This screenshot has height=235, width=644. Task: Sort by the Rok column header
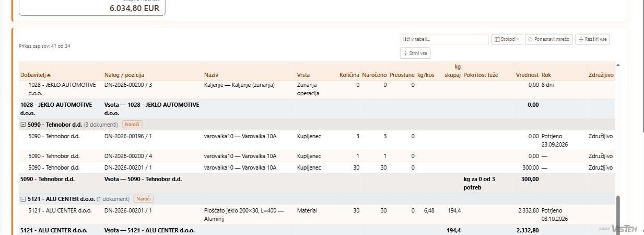[x=546, y=75]
